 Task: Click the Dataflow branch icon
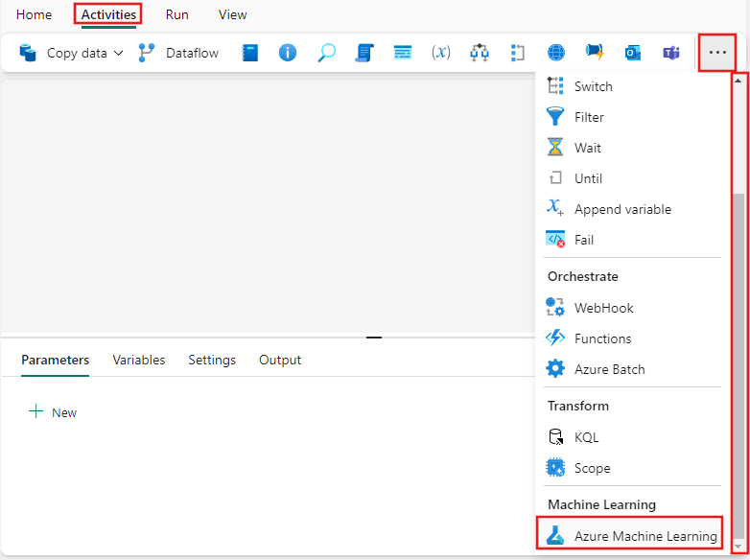tap(147, 53)
